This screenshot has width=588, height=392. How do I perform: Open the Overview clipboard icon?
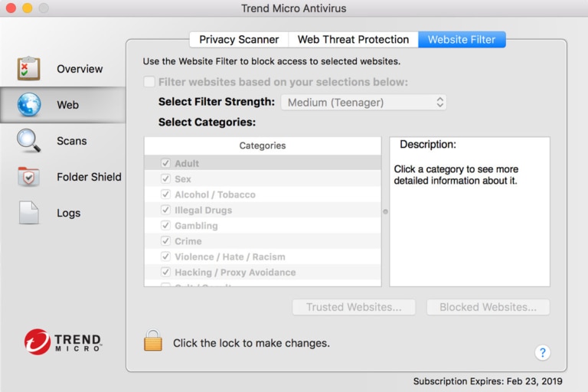tap(29, 69)
